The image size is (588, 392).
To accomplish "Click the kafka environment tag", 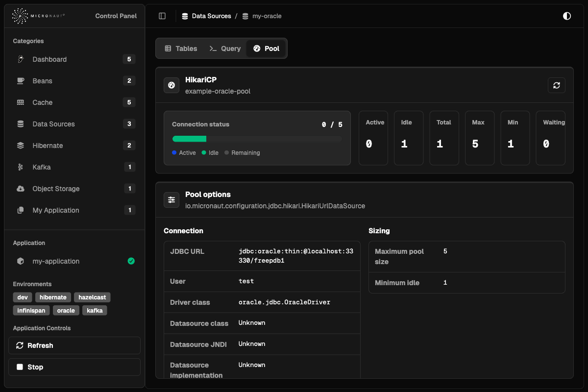I will [x=95, y=311].
